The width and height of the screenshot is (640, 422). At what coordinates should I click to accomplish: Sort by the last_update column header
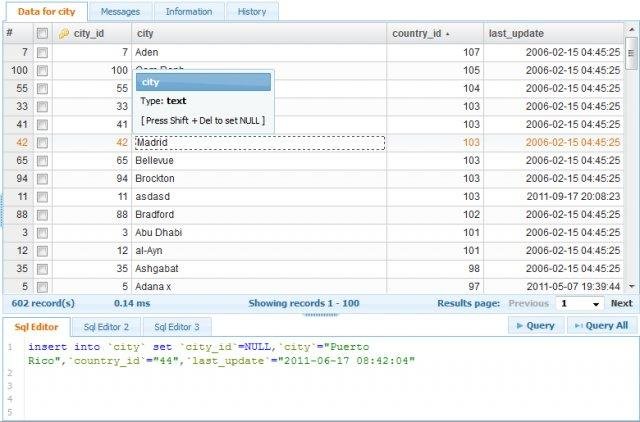coord(553,33)
